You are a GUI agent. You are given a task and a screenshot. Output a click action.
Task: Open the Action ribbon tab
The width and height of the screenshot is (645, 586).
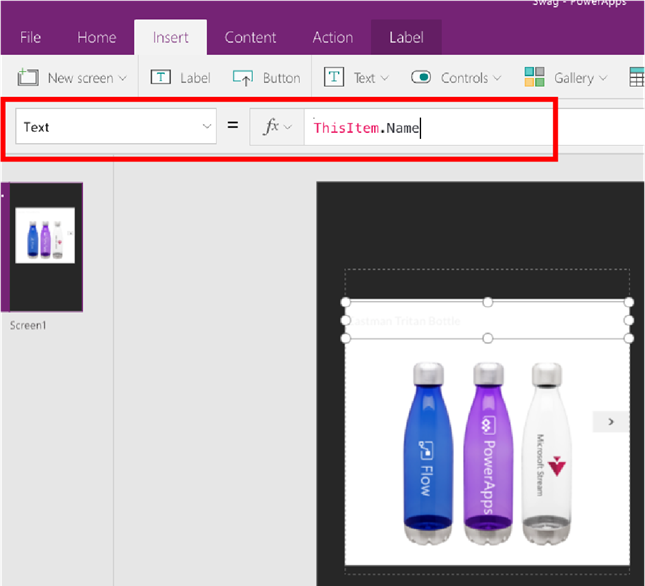(332, 38)
